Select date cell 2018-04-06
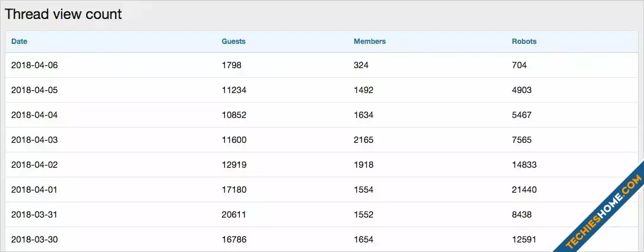The height and width of the screenshot is (252, 644). (x=34, y=65)
